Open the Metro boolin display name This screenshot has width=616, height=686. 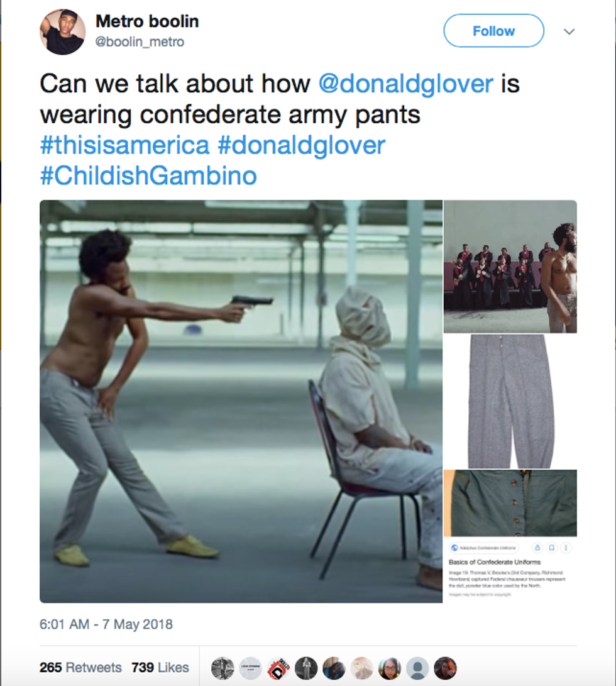[147, 21]
